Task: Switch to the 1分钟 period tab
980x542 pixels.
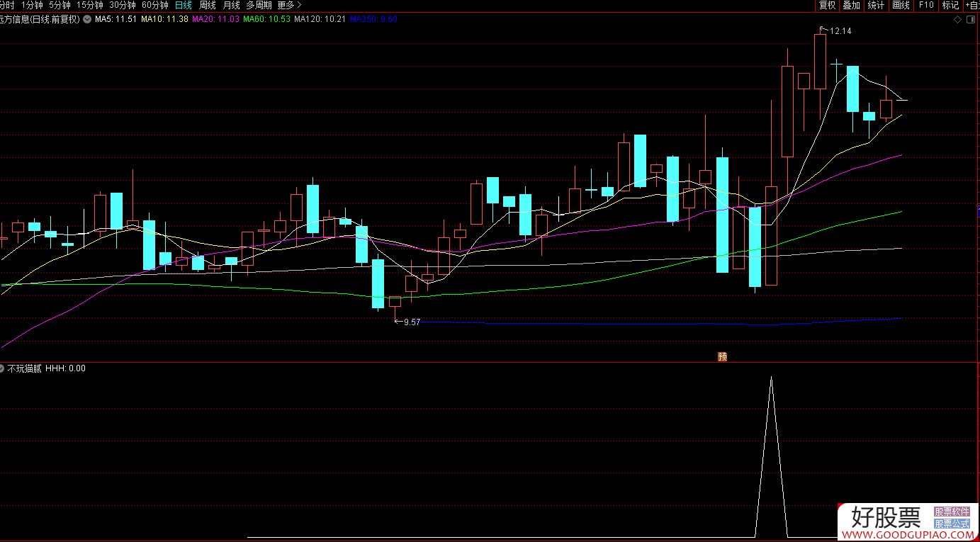Action: pyautogui.click(x=32, y=5)
